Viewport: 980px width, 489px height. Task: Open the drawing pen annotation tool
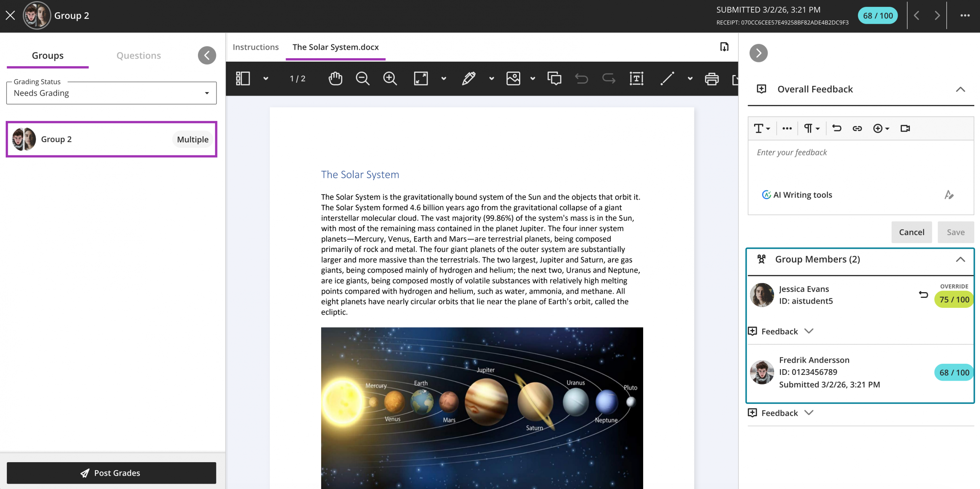pyautogui.click(x=469, y=79)
